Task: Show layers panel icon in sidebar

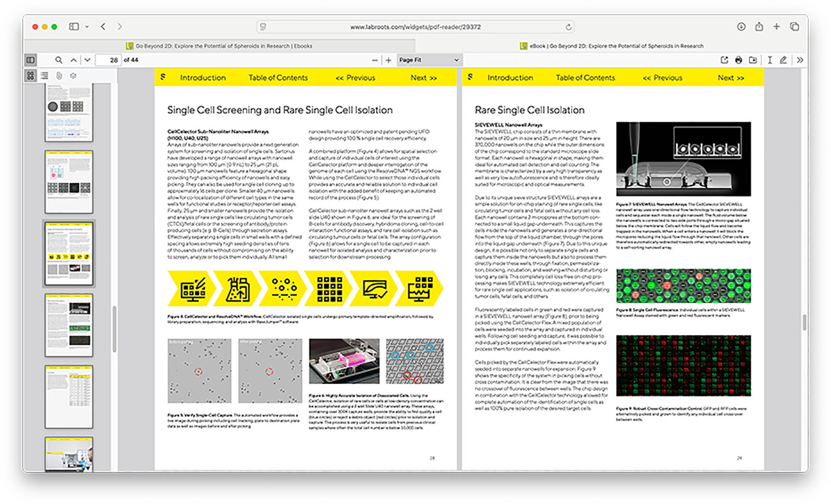Action: [73, 76]
